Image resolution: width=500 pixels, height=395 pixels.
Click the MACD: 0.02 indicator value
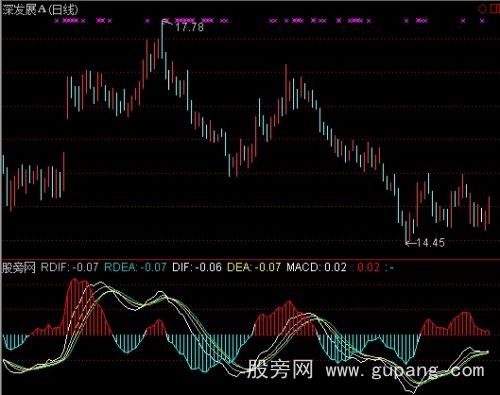point(316,267)
